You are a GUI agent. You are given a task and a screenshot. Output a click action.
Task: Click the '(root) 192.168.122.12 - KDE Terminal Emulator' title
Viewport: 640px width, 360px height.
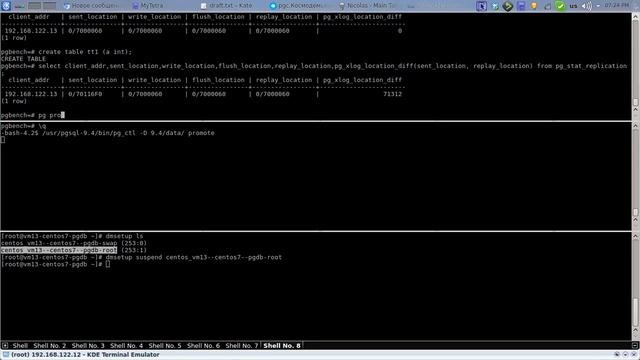coord(85,355)
